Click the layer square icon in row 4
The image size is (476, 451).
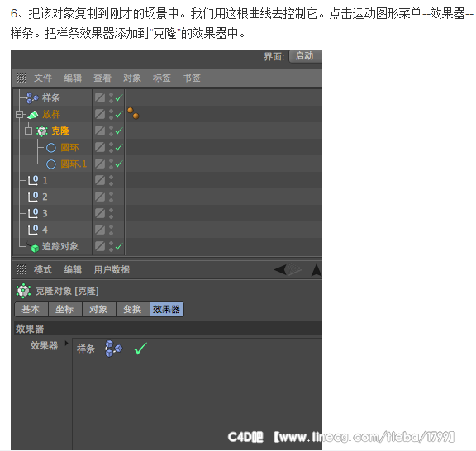100,230
